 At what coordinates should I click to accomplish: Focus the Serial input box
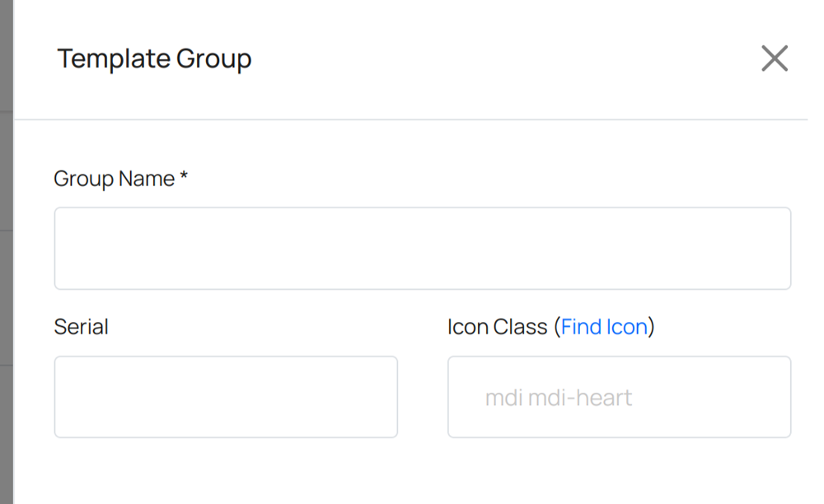click(x=226, y=397)
